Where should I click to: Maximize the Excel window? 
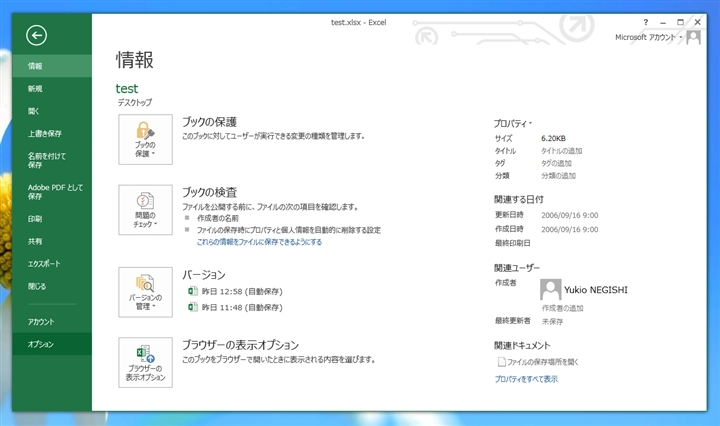681,22
